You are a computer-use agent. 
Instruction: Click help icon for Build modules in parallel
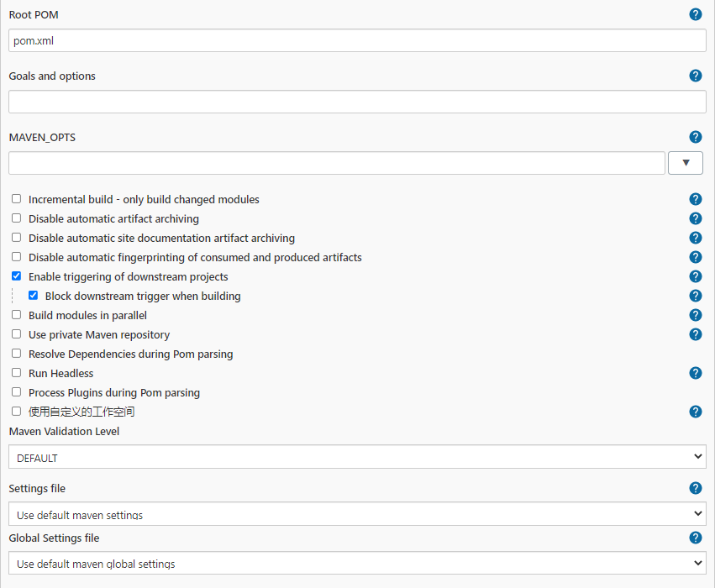pos(696,315)
